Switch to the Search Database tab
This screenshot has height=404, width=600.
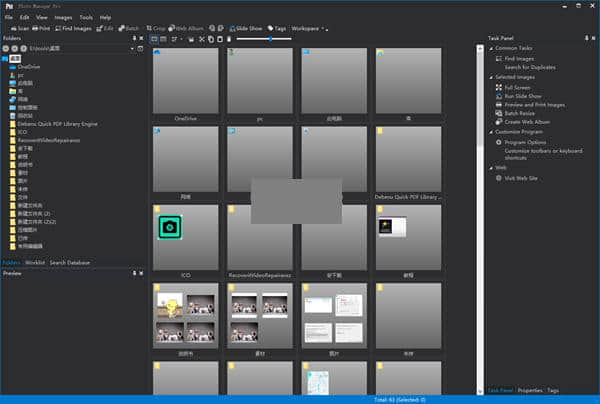pos(70,262)
